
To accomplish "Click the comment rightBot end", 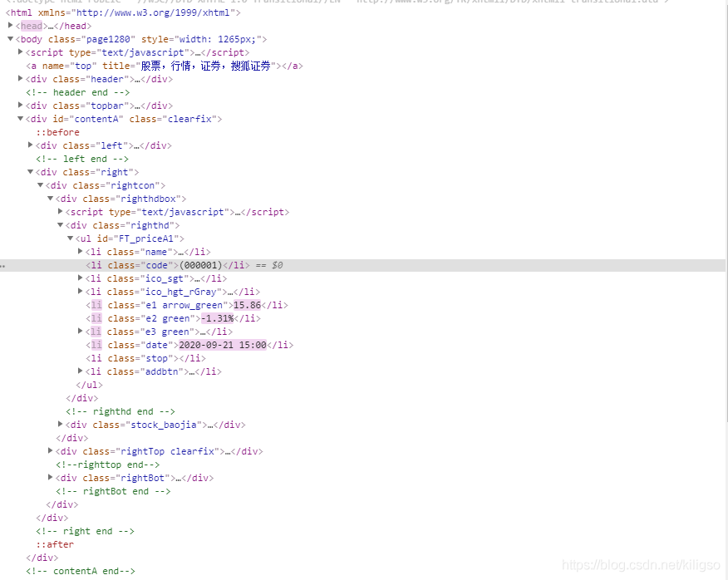I will tap(113, 491).
